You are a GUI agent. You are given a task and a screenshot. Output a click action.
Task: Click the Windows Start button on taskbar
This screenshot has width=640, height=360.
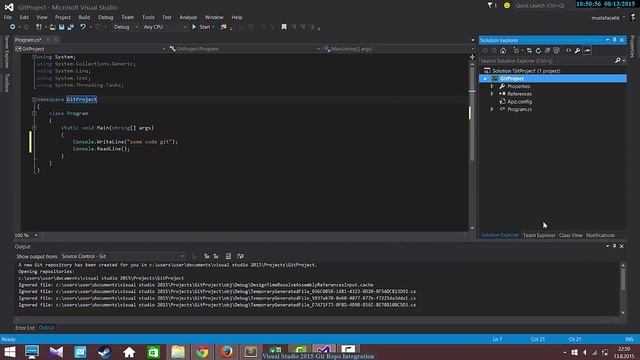(9, 352)
